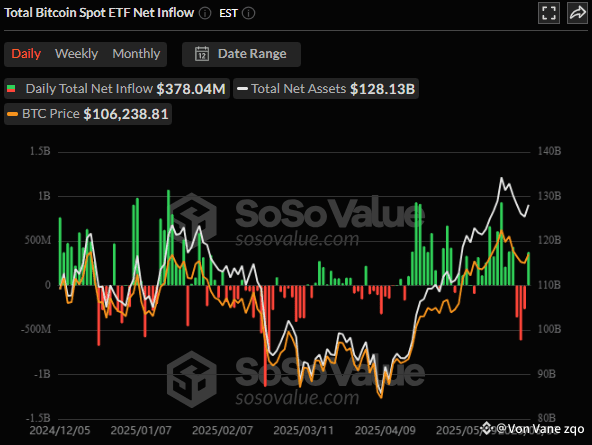
Task: Click the deepest red outflow bar past -1B
Action: coord(265,336)
